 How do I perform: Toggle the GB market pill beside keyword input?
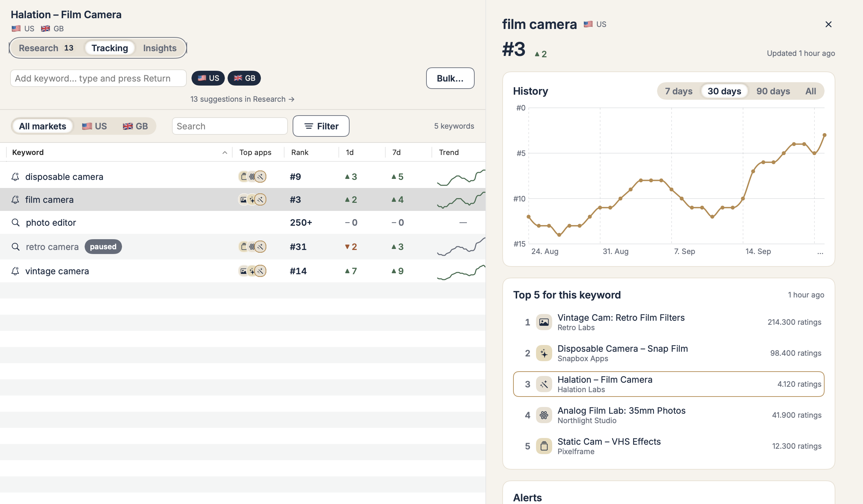[x=244, y=78]
